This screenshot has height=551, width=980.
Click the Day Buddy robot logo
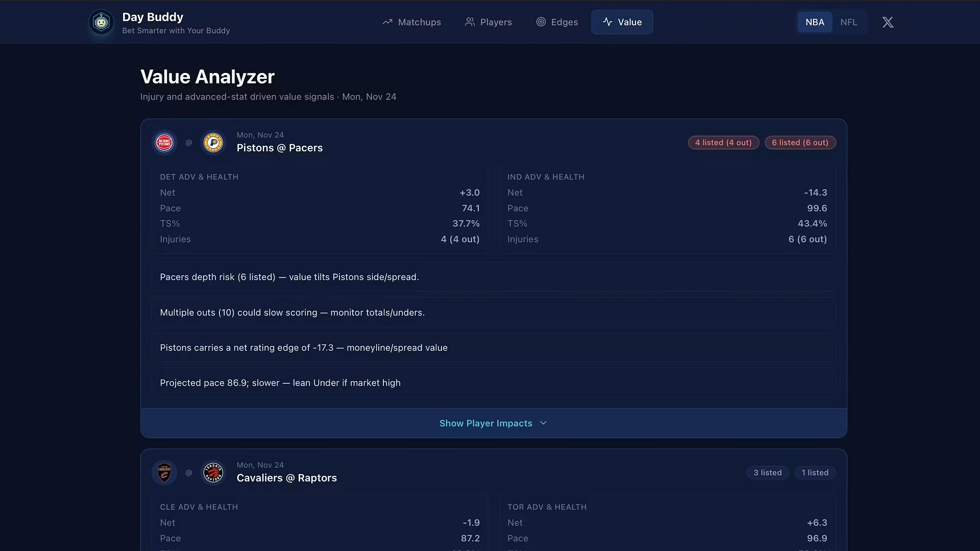click(101, 22)
